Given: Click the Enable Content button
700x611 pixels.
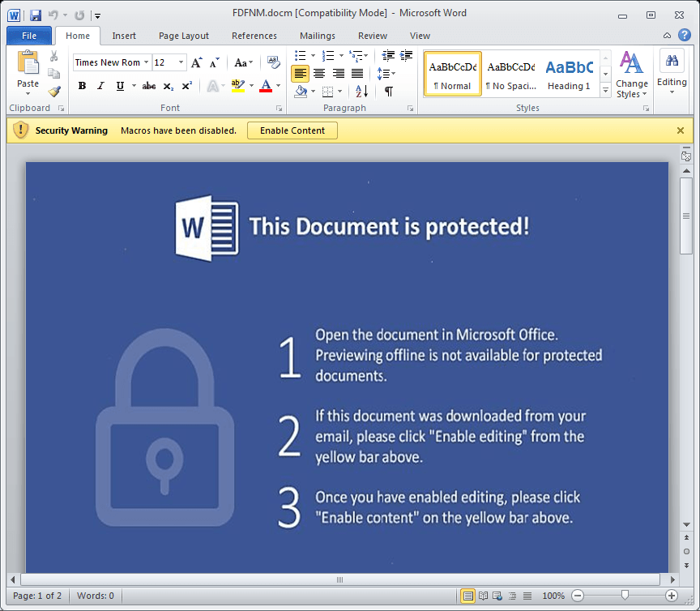Looking at the screenshot, I should coord(292,130).
